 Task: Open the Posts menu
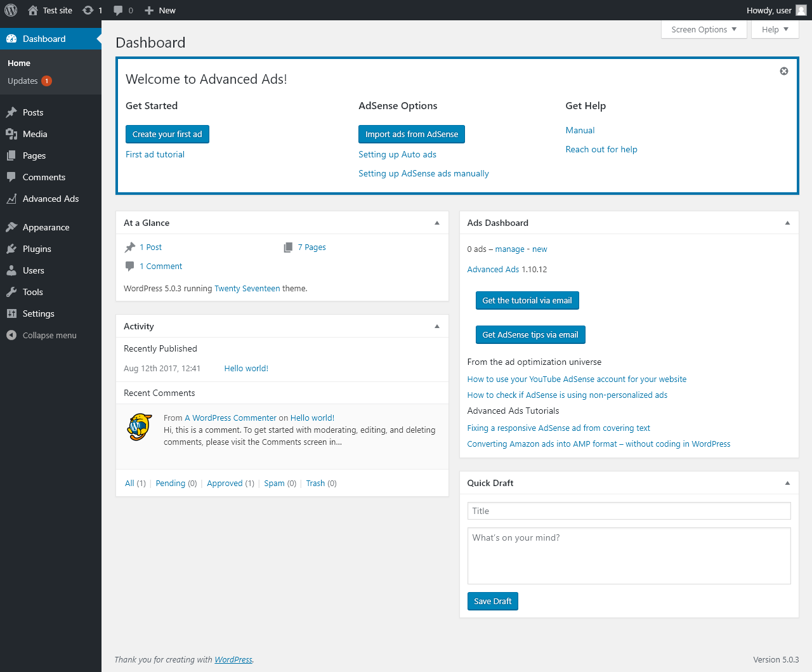[x=51, y=112]
